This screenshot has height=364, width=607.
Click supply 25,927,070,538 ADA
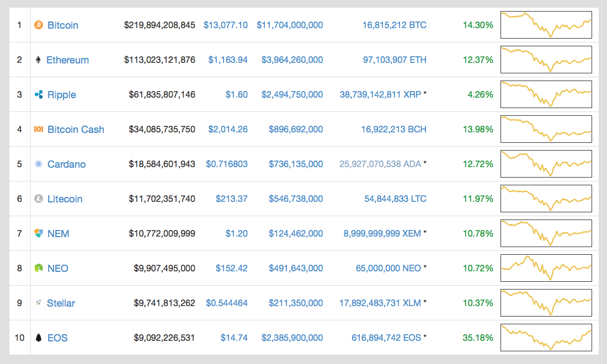[x=380, y=164]
